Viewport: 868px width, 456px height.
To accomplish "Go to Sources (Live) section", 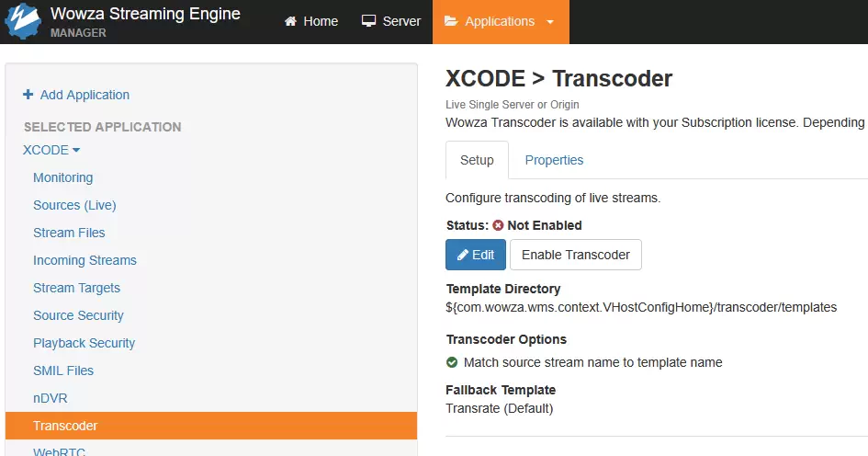I will pos(74,206).
